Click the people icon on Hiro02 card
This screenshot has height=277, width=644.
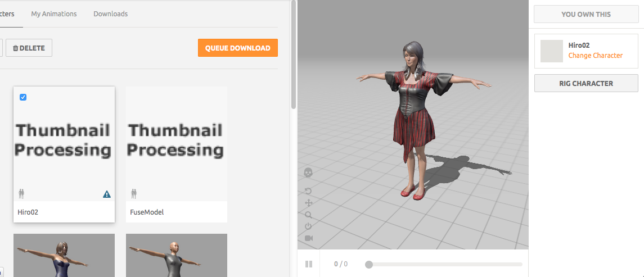[21, 193]
